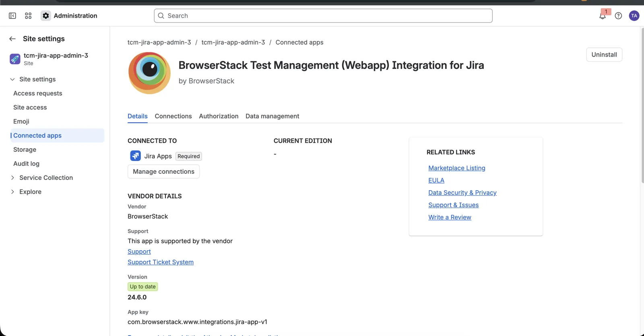Click the Connected apps breadcrumb
Viewport: 644px width, 336px height.
[299, 42]
